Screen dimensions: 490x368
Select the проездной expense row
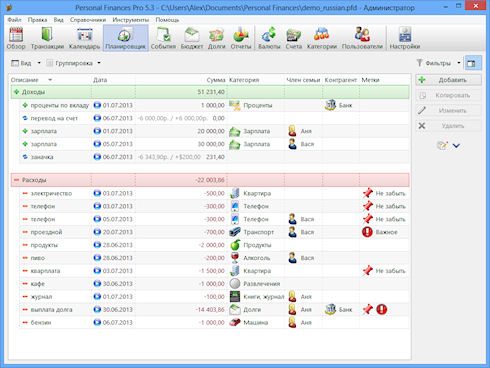point(214,232)
